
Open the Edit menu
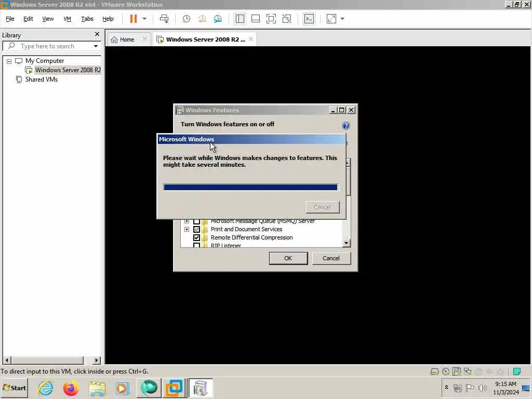[x=28, y=19]
